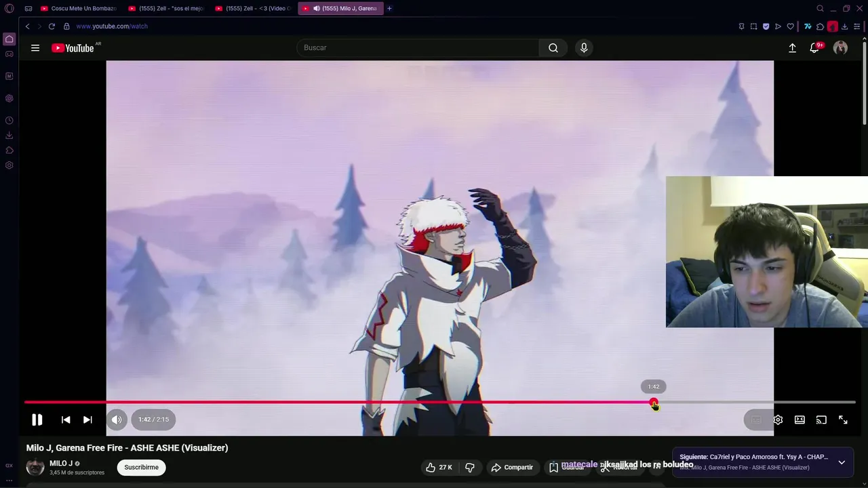This screenshot has width=868, height=488.
Task: Open the MILO J channel avatar
Action: coord(35,467)
